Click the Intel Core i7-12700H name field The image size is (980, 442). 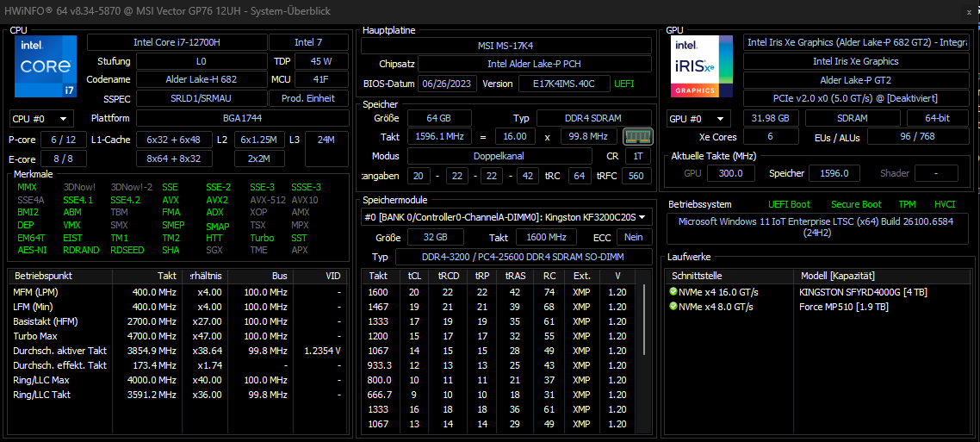coord(177,42)
